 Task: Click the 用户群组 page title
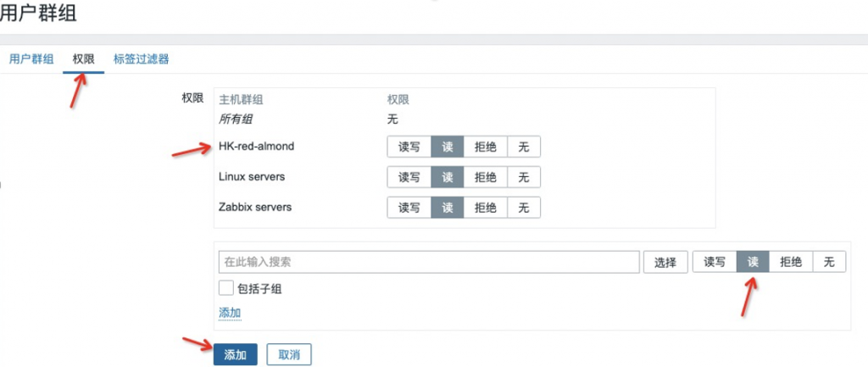coord(37,14)
